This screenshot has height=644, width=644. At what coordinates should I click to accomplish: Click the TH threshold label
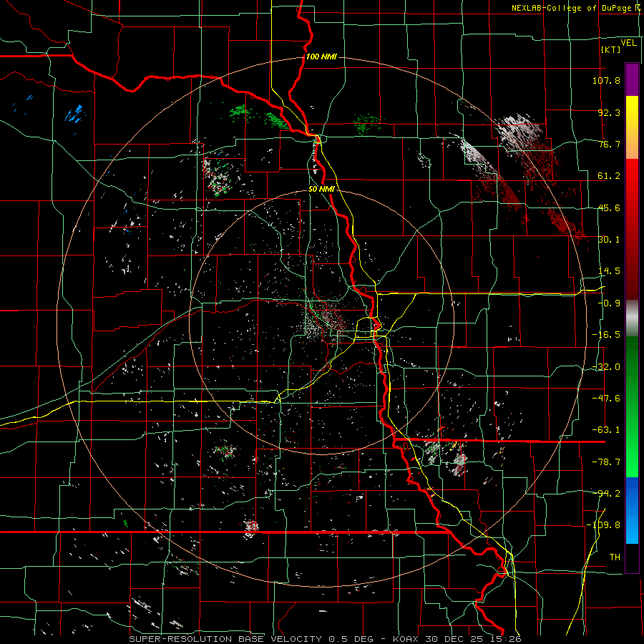click(x=615, y=557)
